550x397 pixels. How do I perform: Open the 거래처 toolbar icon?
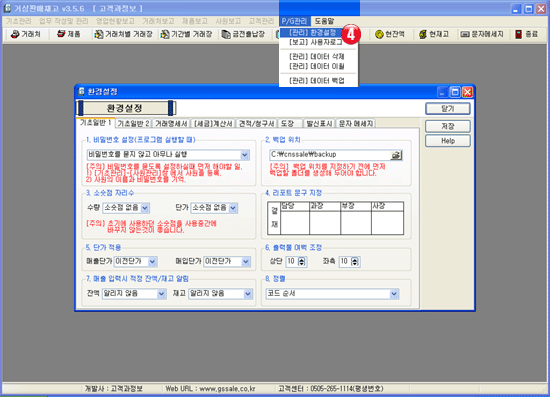(x=26, y=34)
